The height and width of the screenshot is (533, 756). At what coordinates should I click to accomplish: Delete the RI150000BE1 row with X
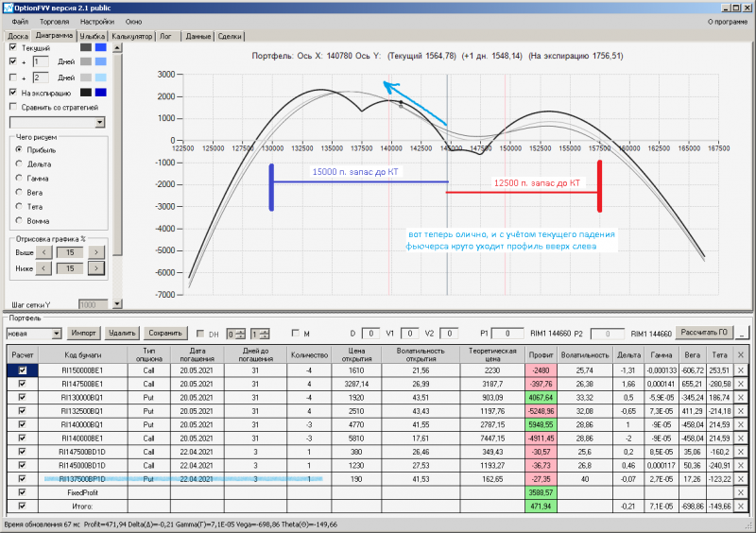(741, 370)
